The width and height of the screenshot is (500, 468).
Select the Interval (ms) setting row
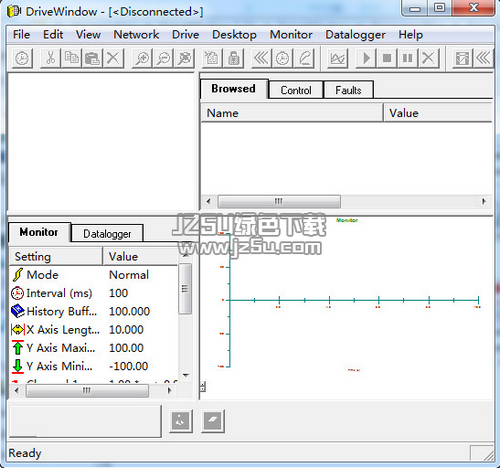coord(94,293)
